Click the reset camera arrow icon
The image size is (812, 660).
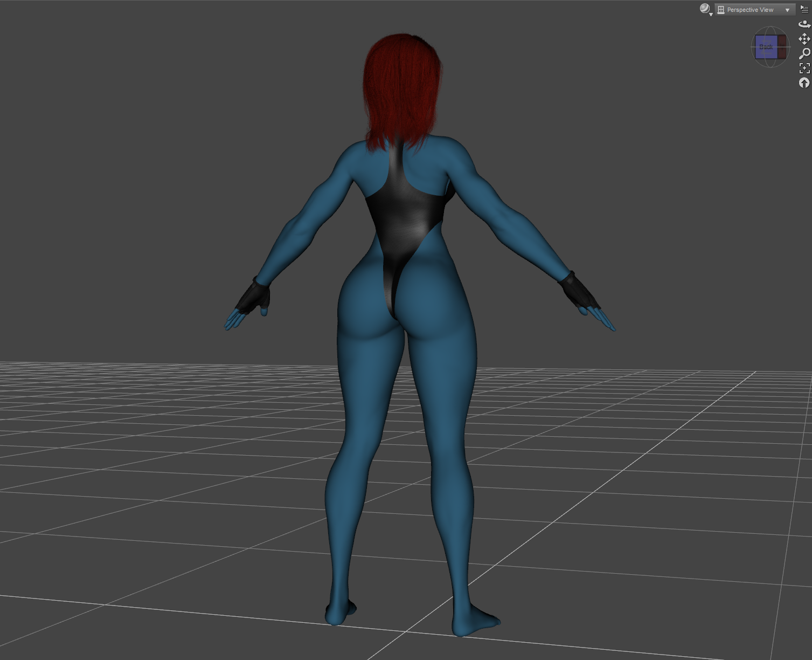click(804, 82)
